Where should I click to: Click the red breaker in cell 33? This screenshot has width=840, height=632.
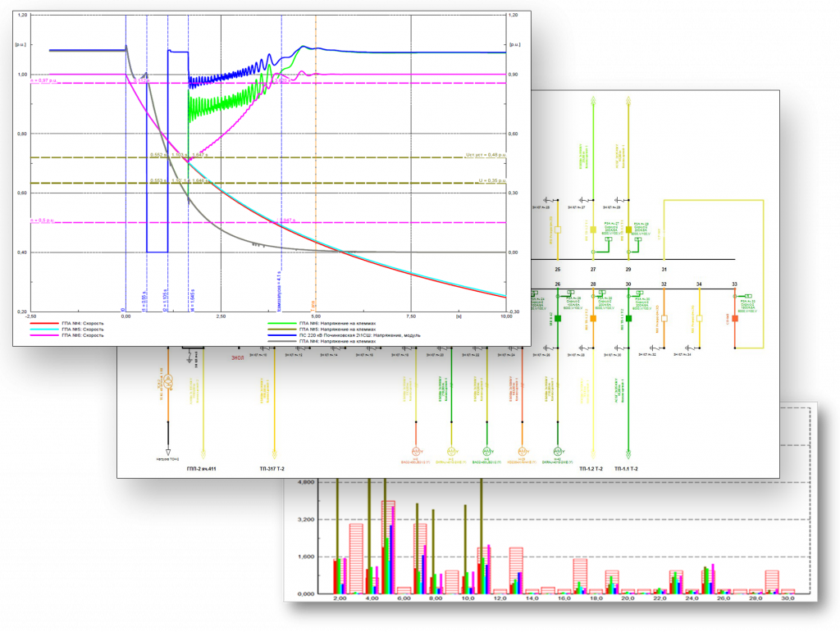735,318
